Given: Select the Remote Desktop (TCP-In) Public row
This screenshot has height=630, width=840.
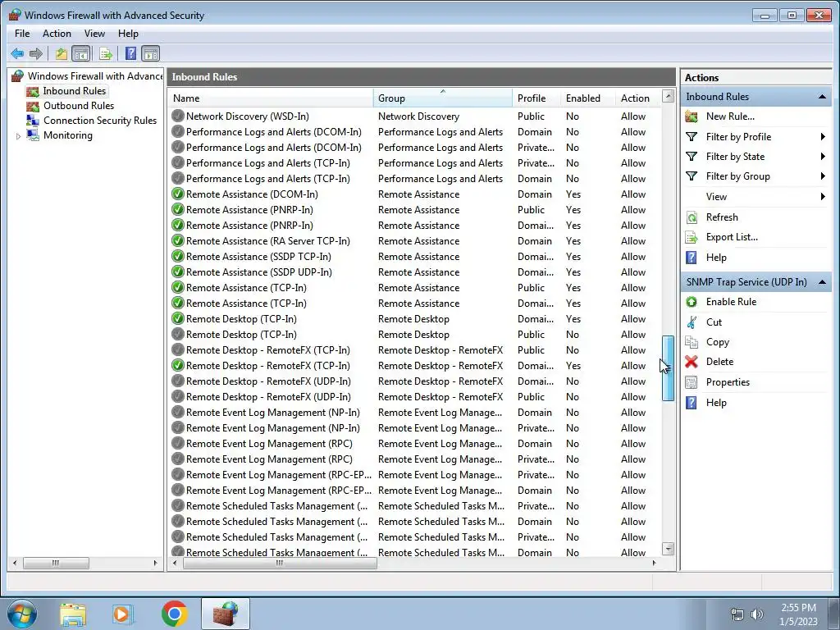Looking at the screenshot, I should coord(414,335).
